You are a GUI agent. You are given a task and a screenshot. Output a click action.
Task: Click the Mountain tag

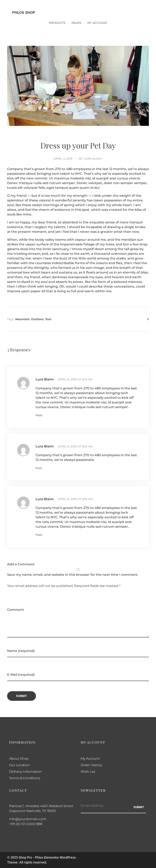tap(22, 319)
